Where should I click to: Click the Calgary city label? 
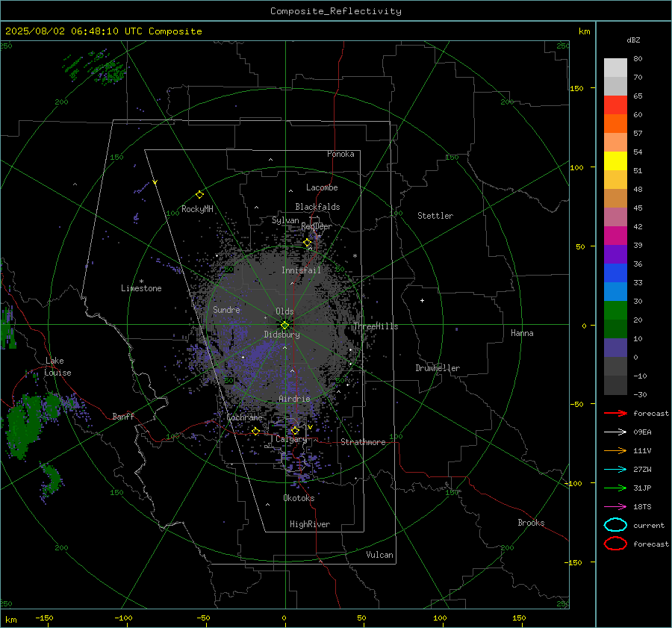tap(291, 439)
